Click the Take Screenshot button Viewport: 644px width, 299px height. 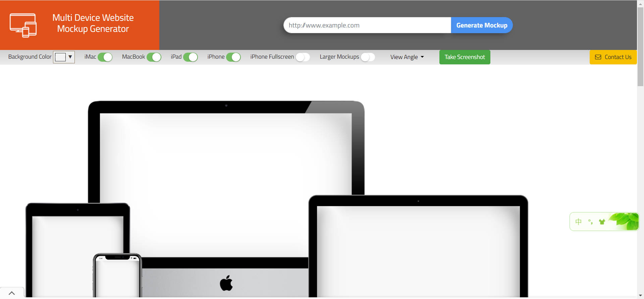465,57
